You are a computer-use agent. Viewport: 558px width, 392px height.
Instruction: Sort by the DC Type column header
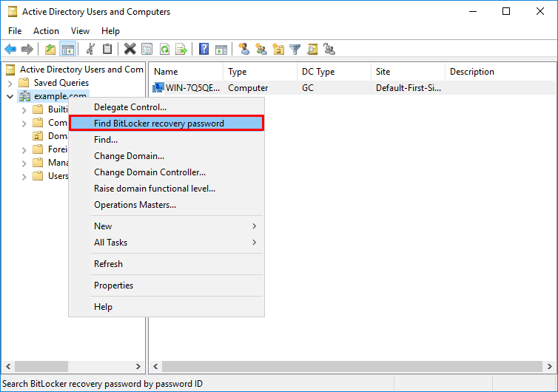(335, 72)
